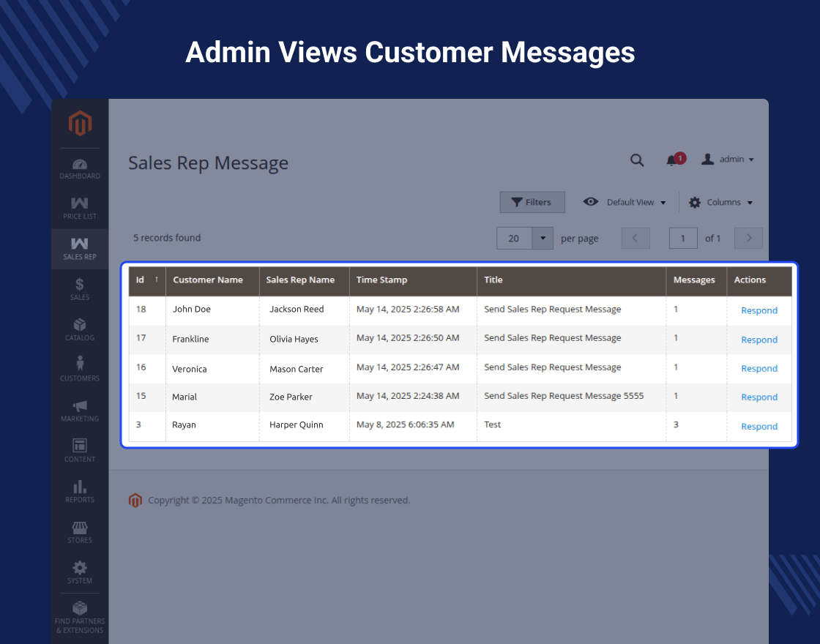The width and height of the screenshot is (820, 644).
Task: Click the Filters button
Action: [532, 203]
